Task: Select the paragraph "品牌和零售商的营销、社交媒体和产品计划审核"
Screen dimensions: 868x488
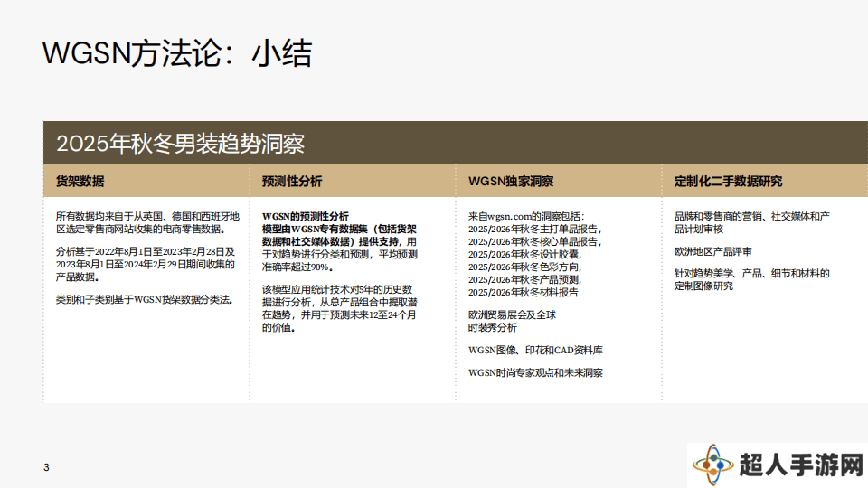Action: pos(751,222)
